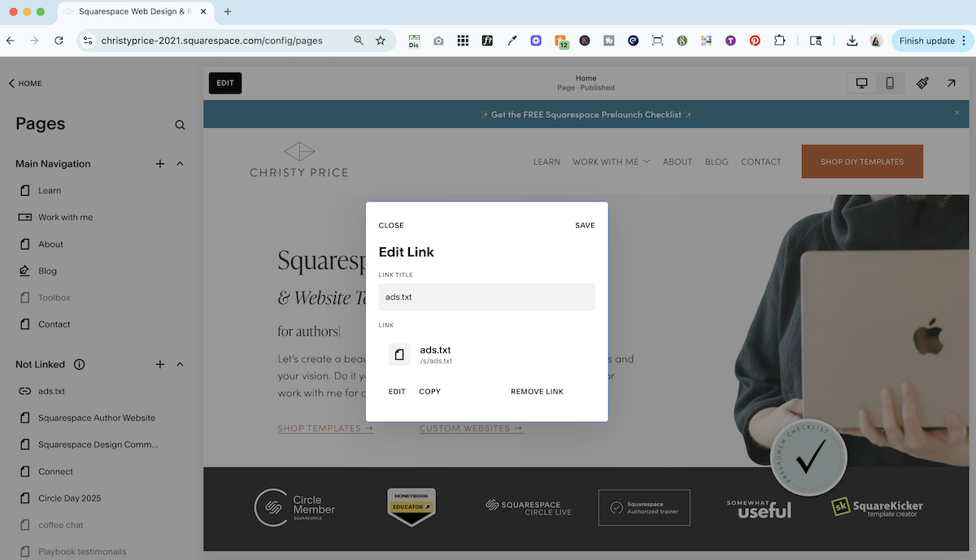The width and height of the screenshot is (976, 560).
Task: Reload the page in Chrome
Action: (x=59, y=40)
